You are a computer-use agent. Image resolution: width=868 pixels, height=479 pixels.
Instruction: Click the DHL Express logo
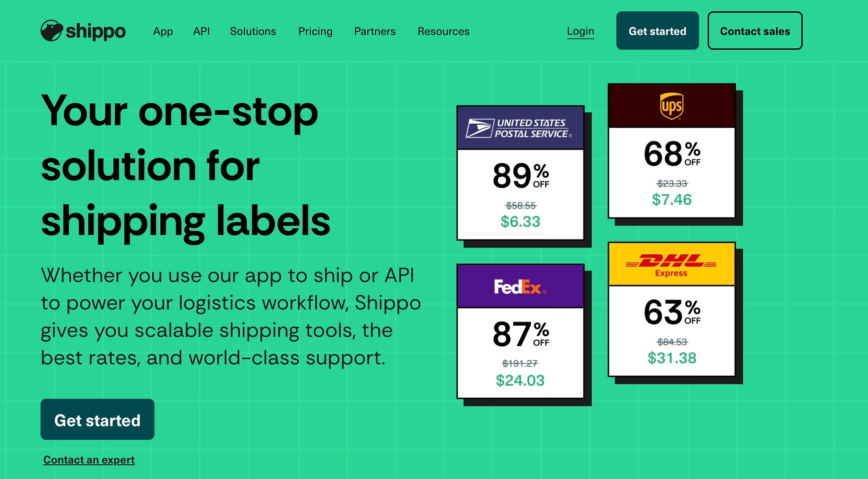(x=671, y=265)
